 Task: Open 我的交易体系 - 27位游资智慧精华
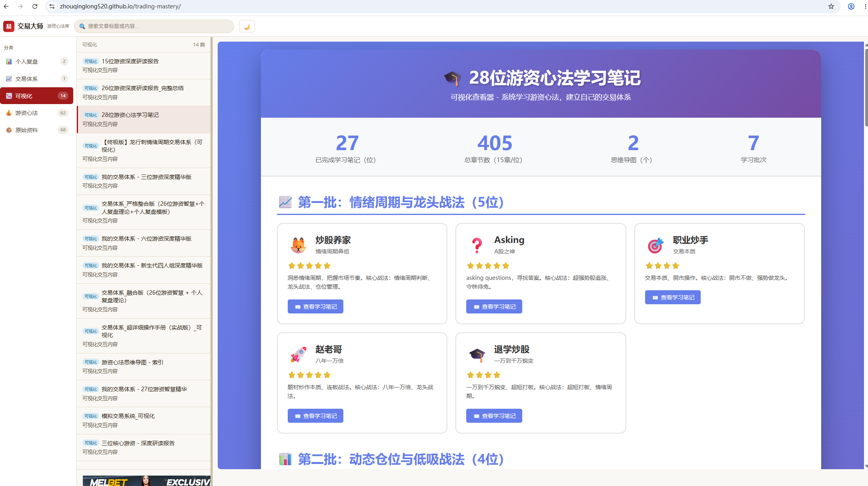(144, 394)
